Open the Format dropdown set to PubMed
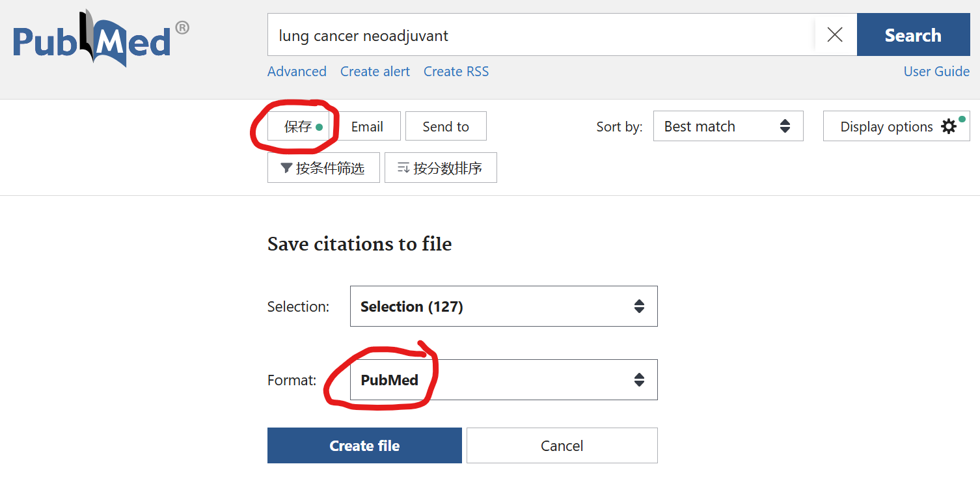980x477 pixels. 504,379
